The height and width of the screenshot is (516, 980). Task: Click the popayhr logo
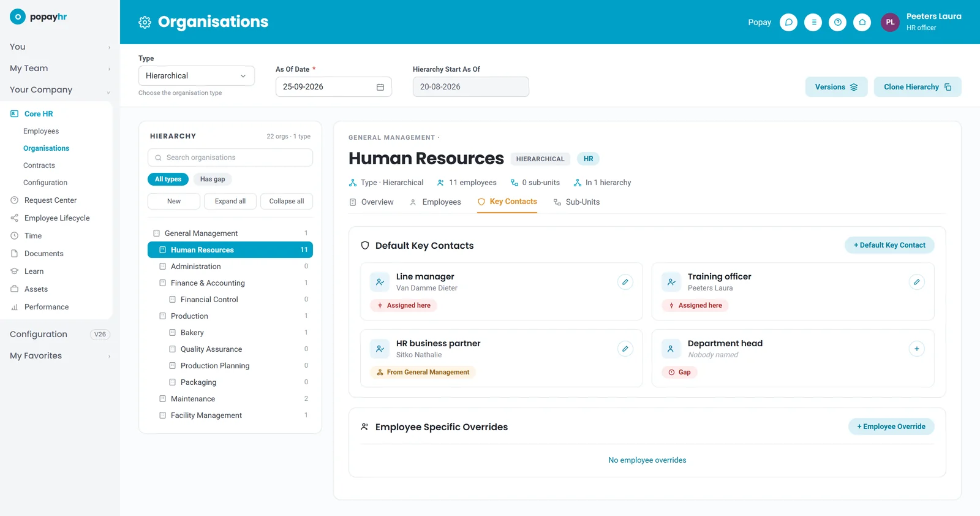pos(39,17)
